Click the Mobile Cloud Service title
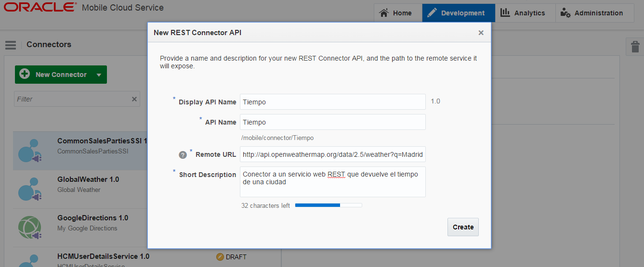 tap(123, 8)
